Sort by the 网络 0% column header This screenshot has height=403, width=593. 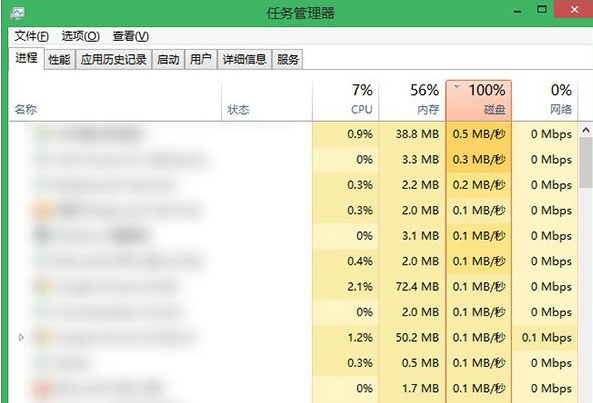click(x=545, y=100)
